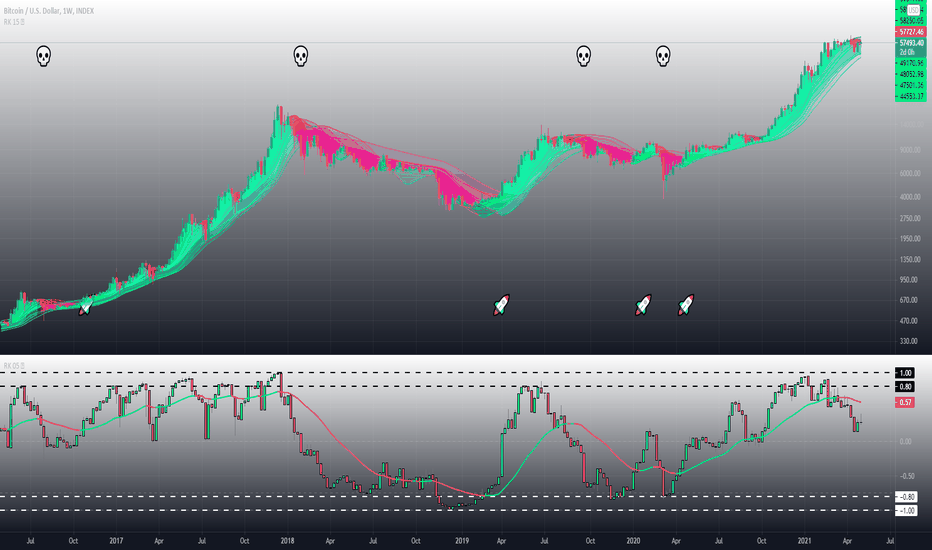Open the USD currency selector

coord(913,10)
